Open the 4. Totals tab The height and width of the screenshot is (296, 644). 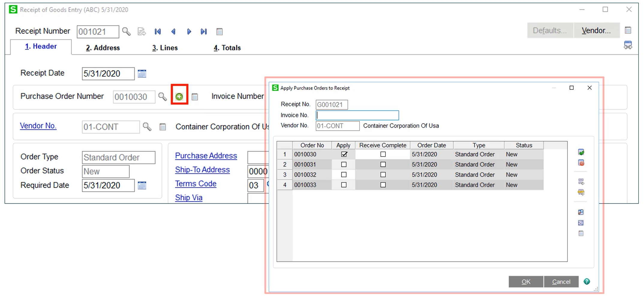coord(227,47)
